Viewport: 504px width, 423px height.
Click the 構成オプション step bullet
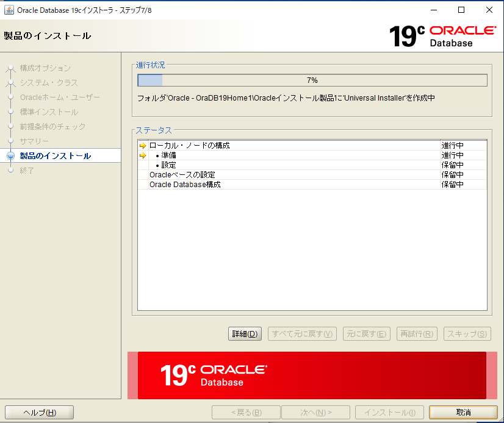pos(10,68)
